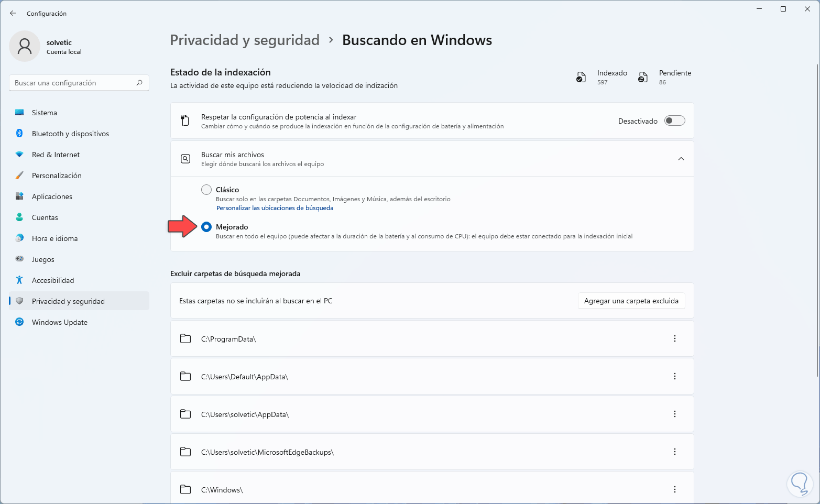Click the solvetic user avatar icon
820x504 pixels.
[x=25, y=46]
